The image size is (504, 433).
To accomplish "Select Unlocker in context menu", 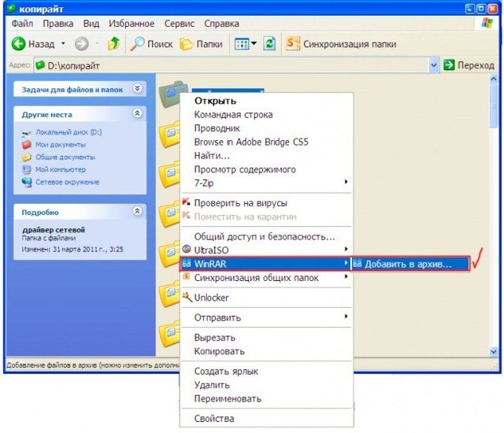I will point(267,298).
